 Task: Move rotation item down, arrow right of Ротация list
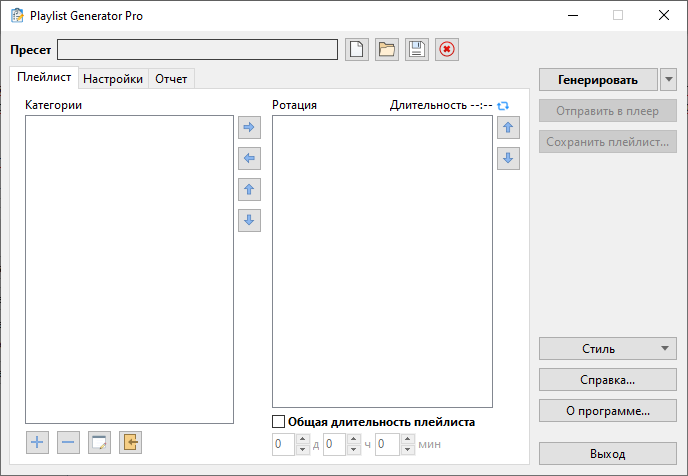[508, 158]
